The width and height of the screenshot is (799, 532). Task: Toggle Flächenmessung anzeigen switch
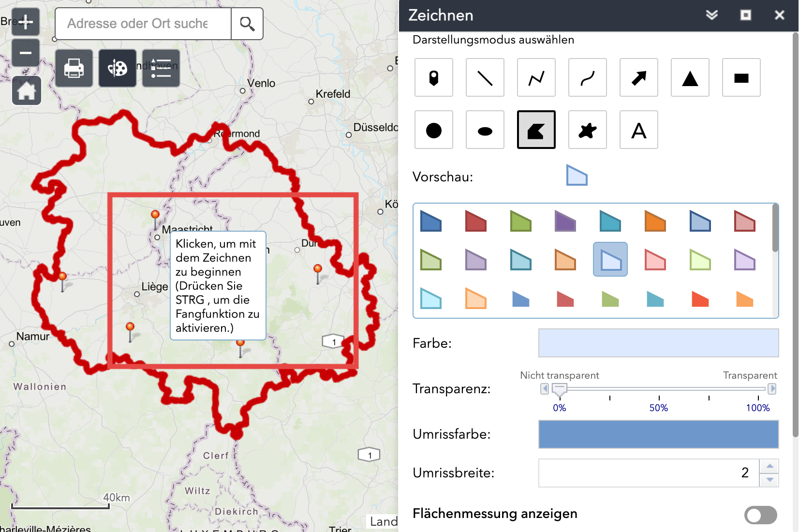760,515
